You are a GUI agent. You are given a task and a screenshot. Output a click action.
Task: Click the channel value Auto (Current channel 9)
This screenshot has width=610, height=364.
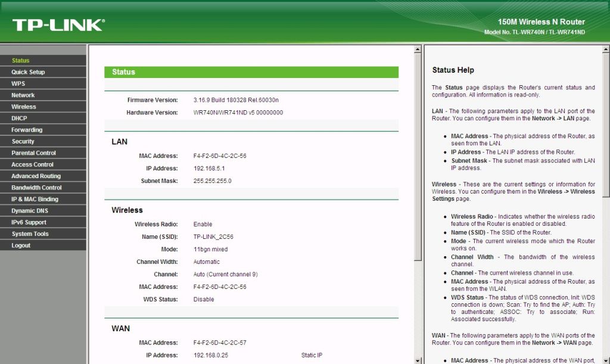tap(225, 274)
